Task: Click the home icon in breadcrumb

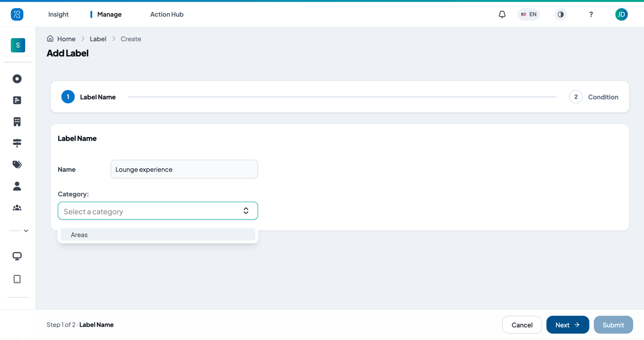Action: click(x=50, y=38)
